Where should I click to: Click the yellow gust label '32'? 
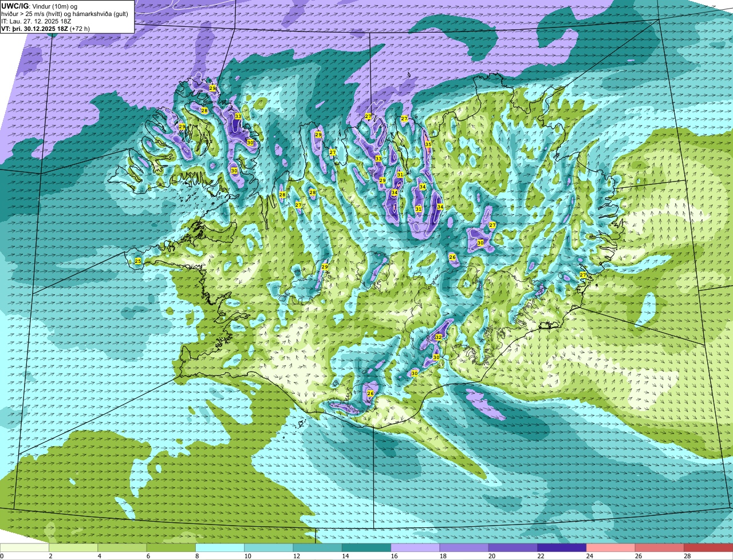pyautogui.click(x=439, y=337)
